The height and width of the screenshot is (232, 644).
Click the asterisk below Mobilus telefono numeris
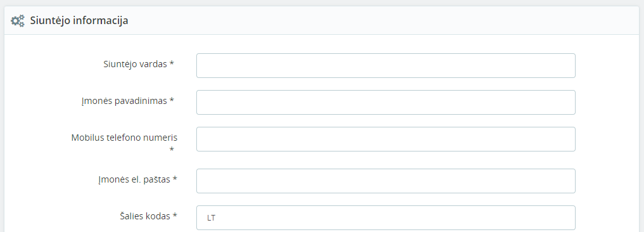[172, 150]
